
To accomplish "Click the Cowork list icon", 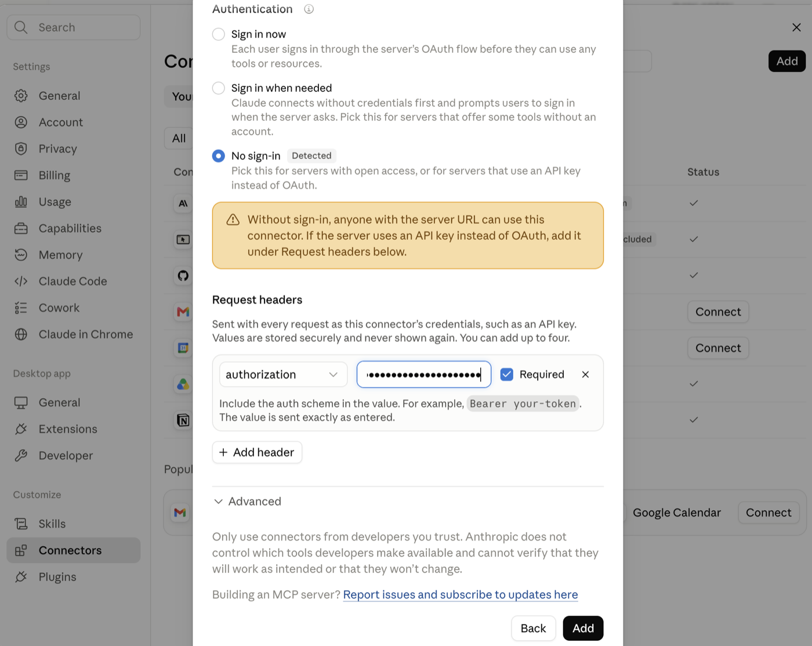I will (21, 308).
